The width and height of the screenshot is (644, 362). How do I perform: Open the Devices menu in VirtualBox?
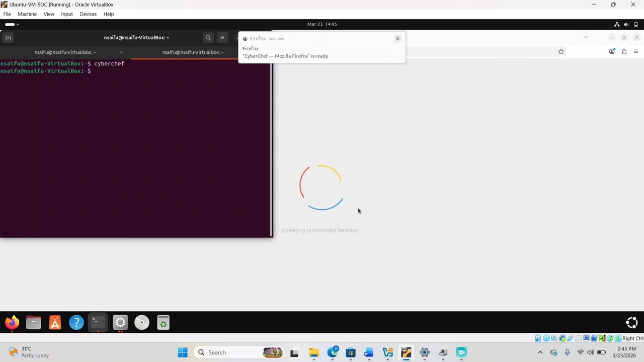[x=88, y=14]
